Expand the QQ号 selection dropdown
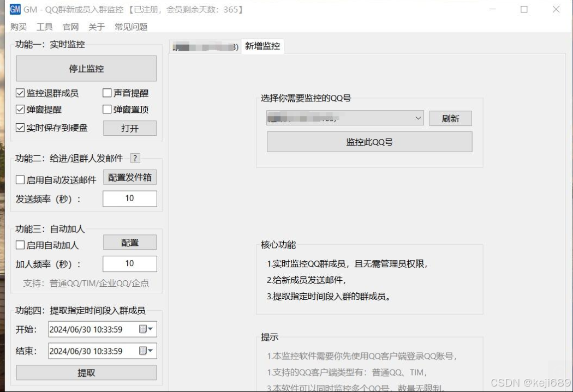This screenshot has height=392, width=573. 419,118
